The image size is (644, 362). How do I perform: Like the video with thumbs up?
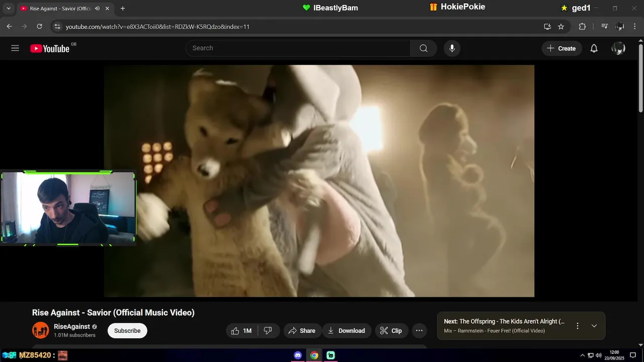pos(242,331)
